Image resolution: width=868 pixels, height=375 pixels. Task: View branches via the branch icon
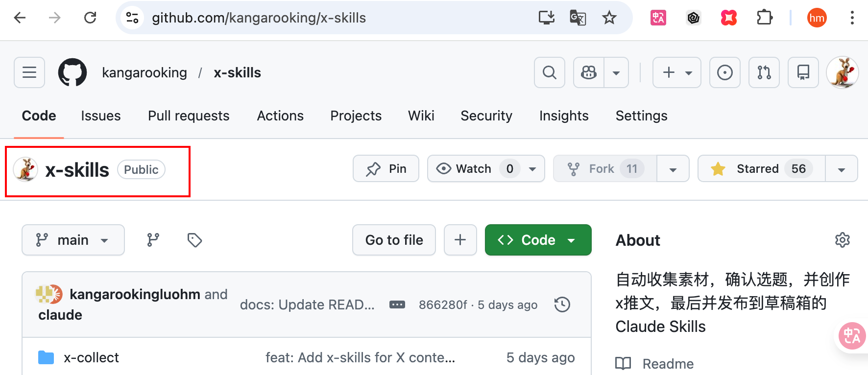pyautogui.click(x=153, y=240)
